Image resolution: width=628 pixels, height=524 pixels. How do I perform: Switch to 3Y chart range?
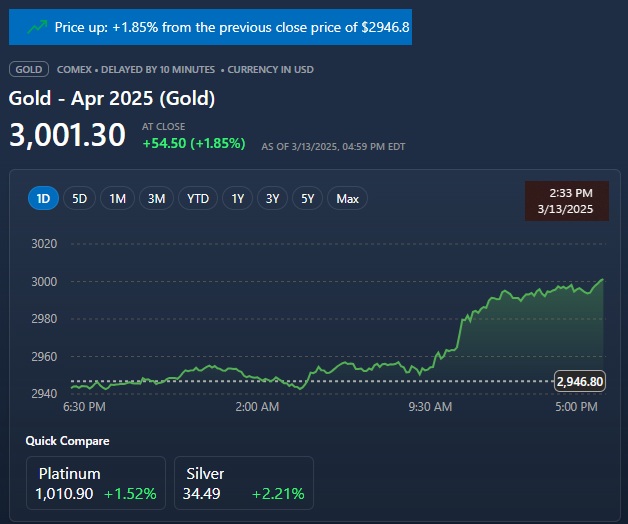click(x=272, y=198)
